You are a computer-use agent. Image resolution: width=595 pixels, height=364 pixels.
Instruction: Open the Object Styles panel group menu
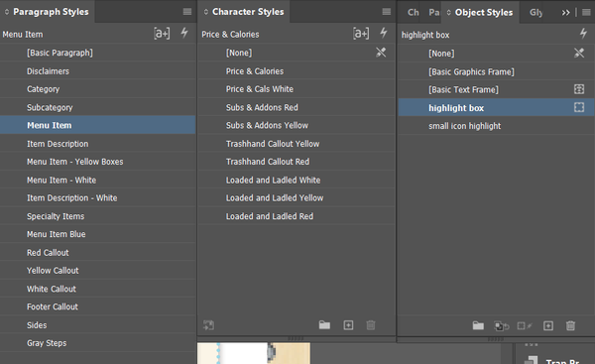point(586,13)
